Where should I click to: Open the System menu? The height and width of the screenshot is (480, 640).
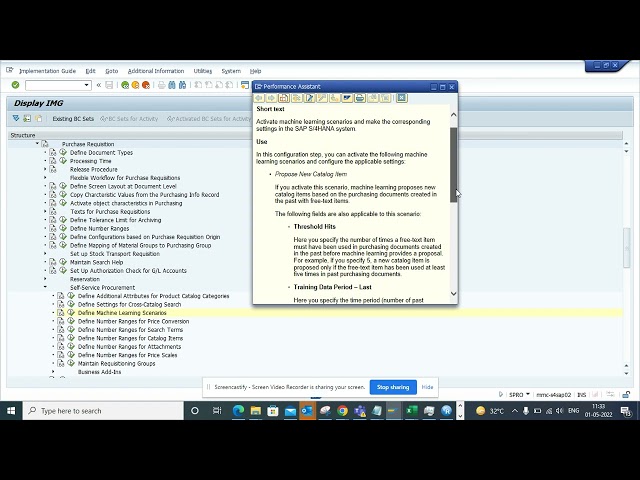231,71
